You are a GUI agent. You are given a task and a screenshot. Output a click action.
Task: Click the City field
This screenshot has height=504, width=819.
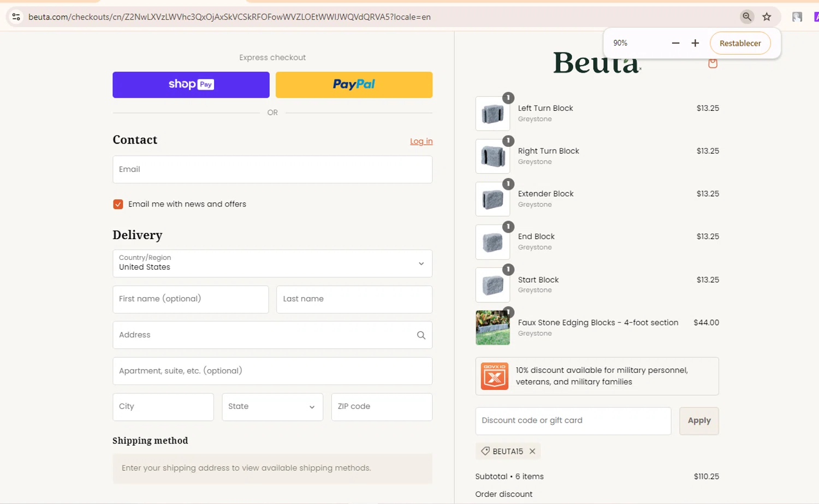point(163,407)
